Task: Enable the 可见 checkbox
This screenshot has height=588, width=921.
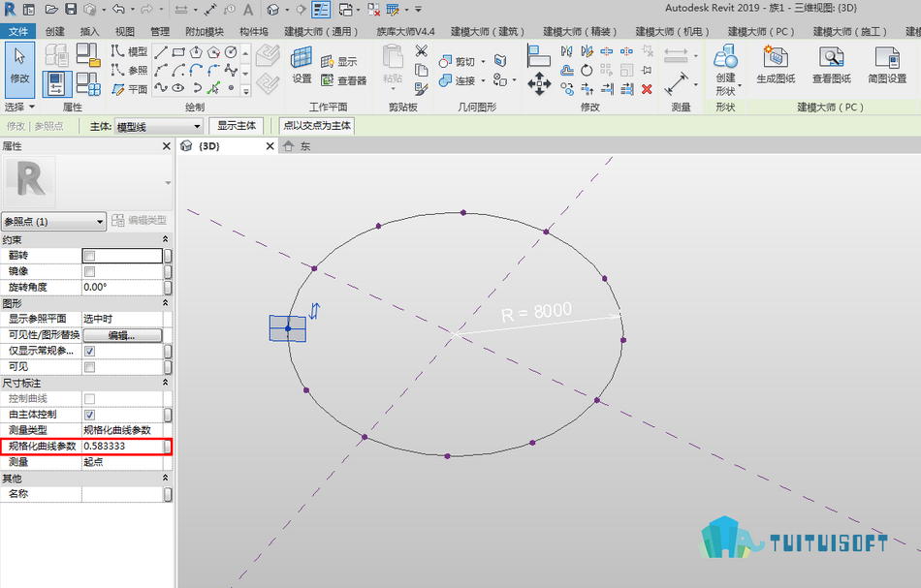Action: 90,367
